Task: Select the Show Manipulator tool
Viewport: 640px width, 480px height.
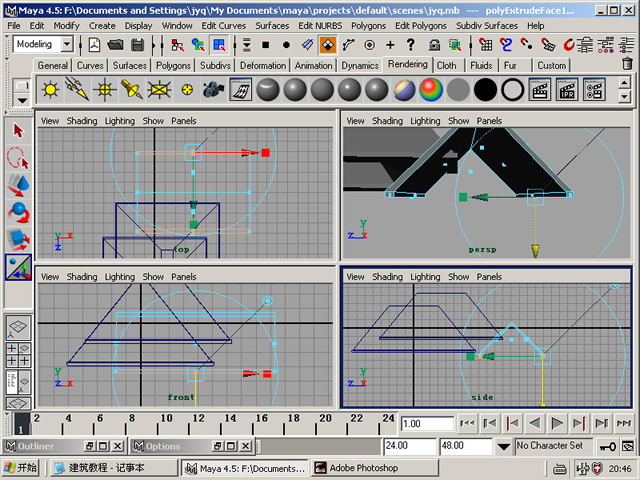Action: click(x=18, y=267)
